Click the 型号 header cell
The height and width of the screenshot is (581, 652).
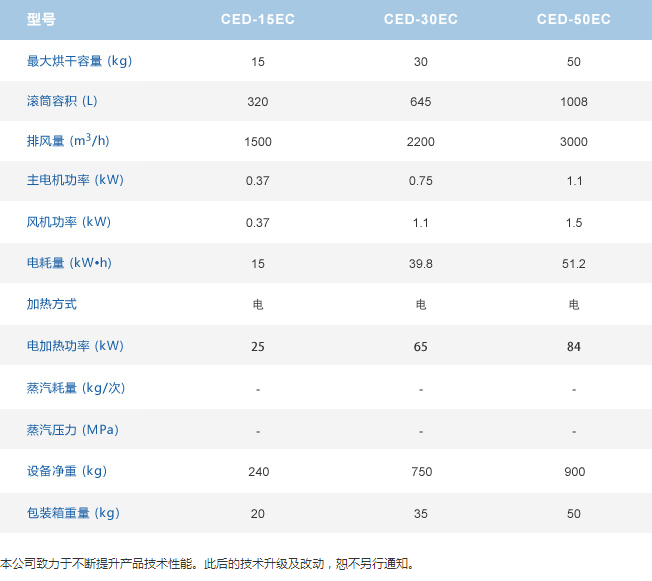tap(41, 19)
